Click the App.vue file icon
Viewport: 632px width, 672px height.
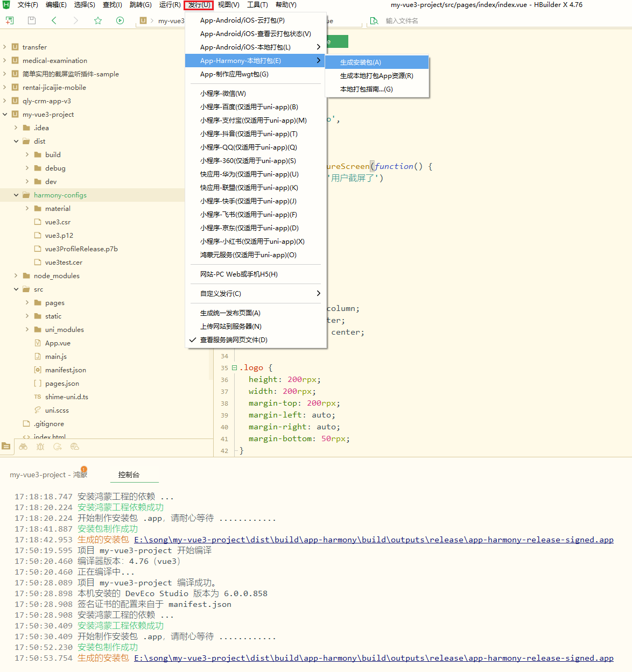(x=38, y=343)
